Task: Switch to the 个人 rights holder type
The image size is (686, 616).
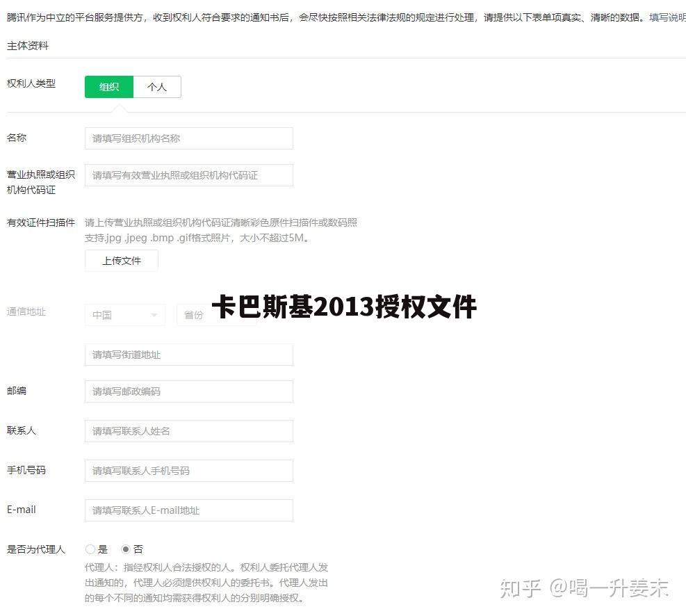Action: [x=157, y=87]
